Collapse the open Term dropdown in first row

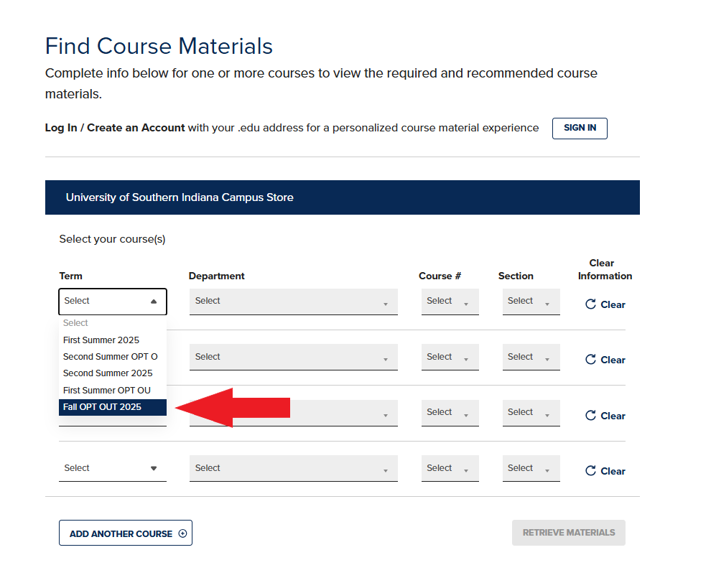(x=112, y=301)
